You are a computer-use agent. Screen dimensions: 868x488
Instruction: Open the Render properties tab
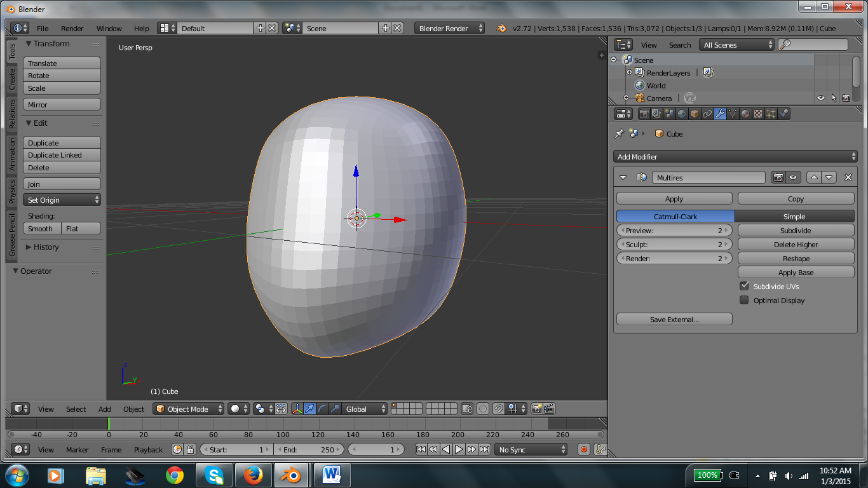click(x=644, y=113)
